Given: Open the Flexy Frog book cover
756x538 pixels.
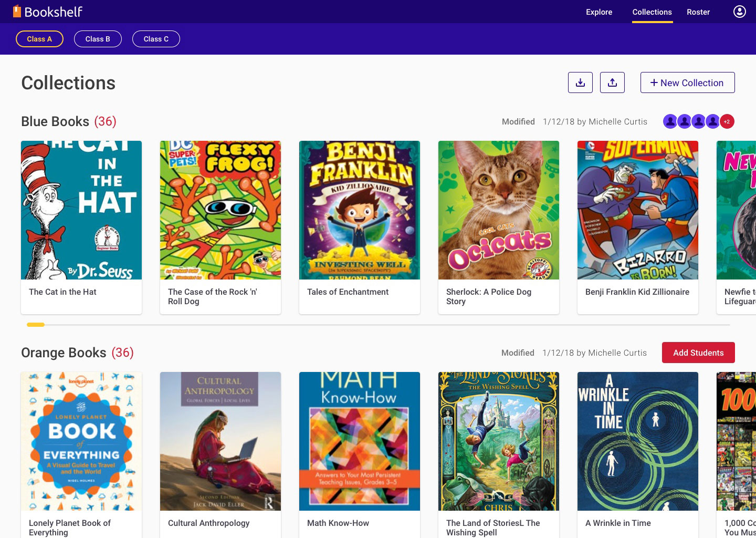Looking at the screenshot, I should [220, 210].
